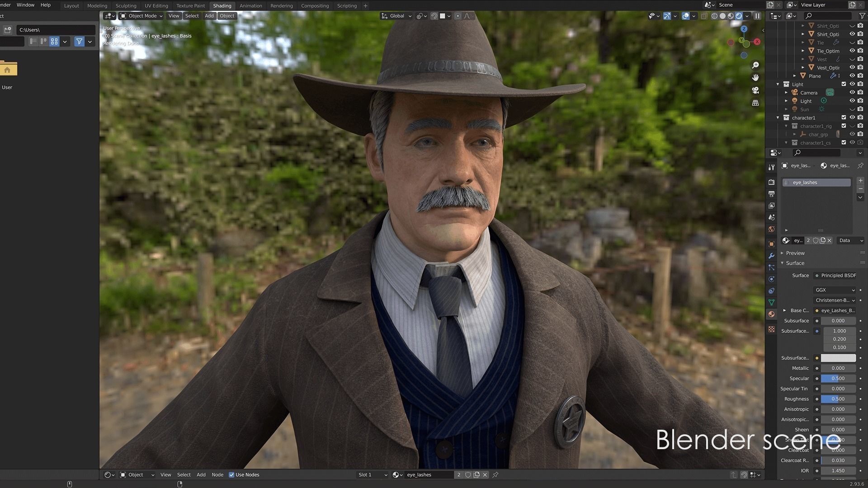The image size is (868, 488).
Task: Switch file browser to thumbnail display mode
Action: (54, 42)
